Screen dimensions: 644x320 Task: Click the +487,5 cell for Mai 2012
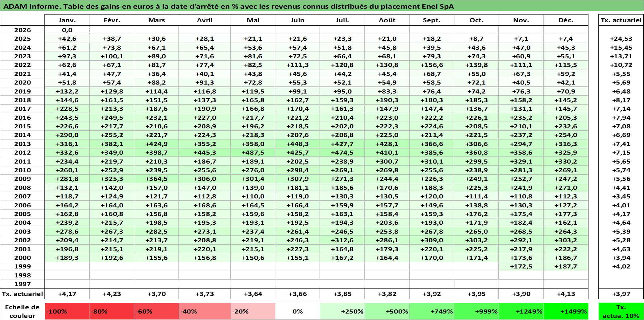(253, 152)
